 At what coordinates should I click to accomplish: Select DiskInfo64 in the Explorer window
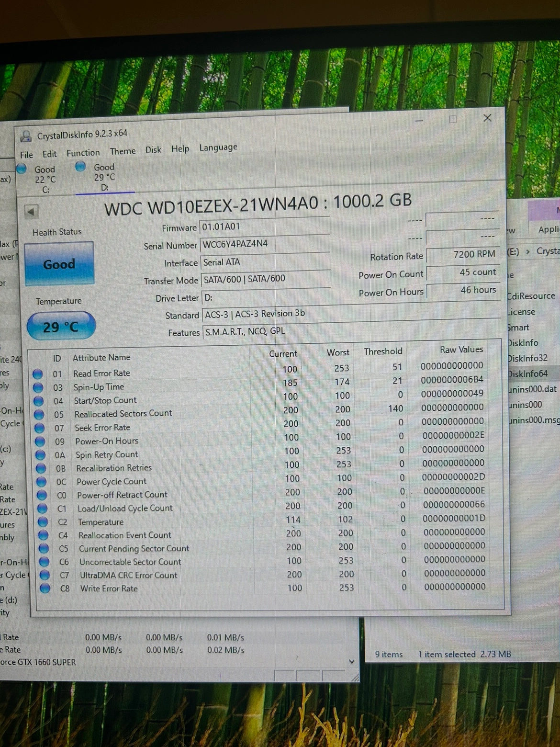(x=527, y=373)
